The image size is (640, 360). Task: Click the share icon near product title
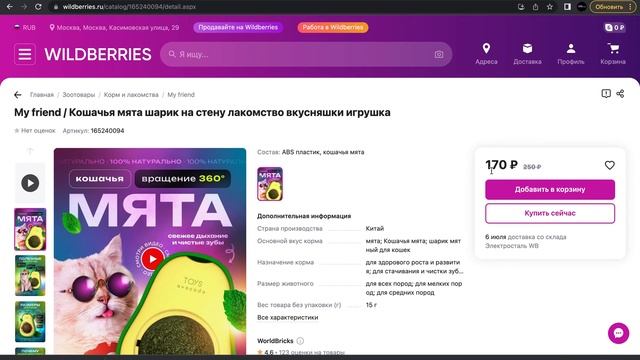[620, 93]
